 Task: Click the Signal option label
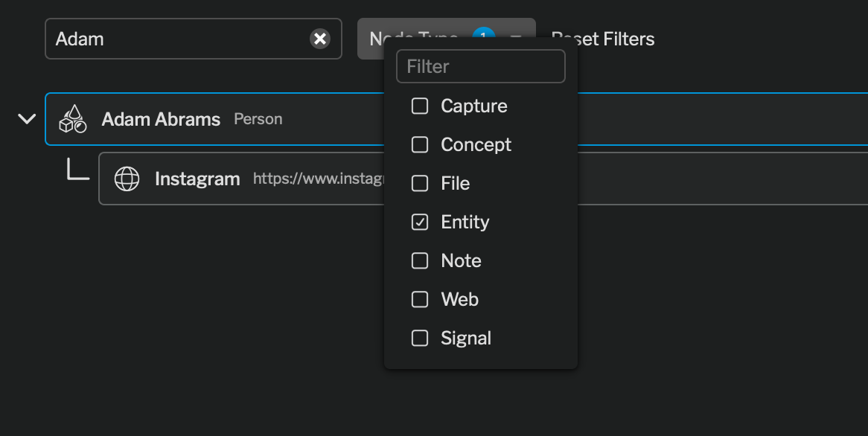click(x=466, y=338)
